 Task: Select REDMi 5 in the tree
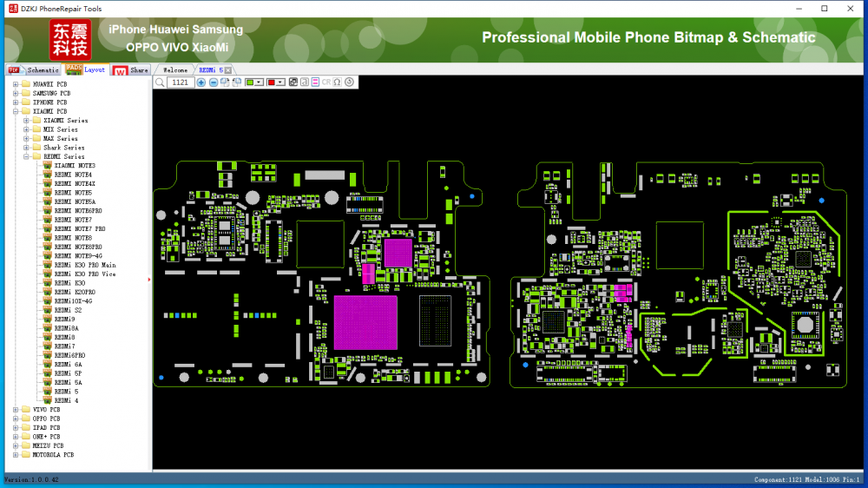[x=67, y=392]
